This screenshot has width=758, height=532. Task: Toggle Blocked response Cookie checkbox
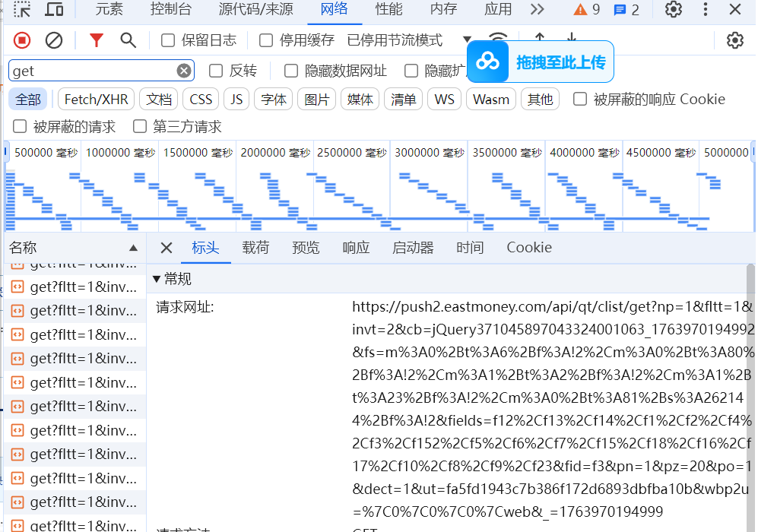click(579, 99)
